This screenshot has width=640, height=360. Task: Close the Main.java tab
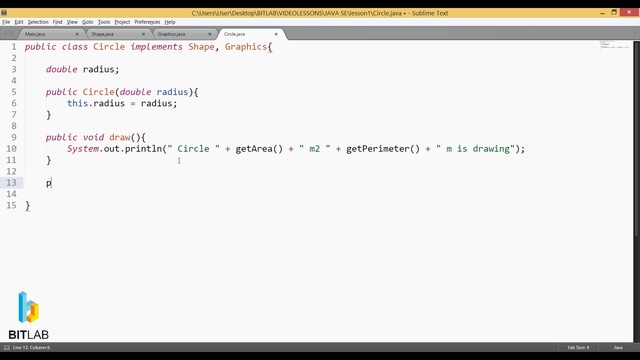pyautogui.click(x=77, y=34)
